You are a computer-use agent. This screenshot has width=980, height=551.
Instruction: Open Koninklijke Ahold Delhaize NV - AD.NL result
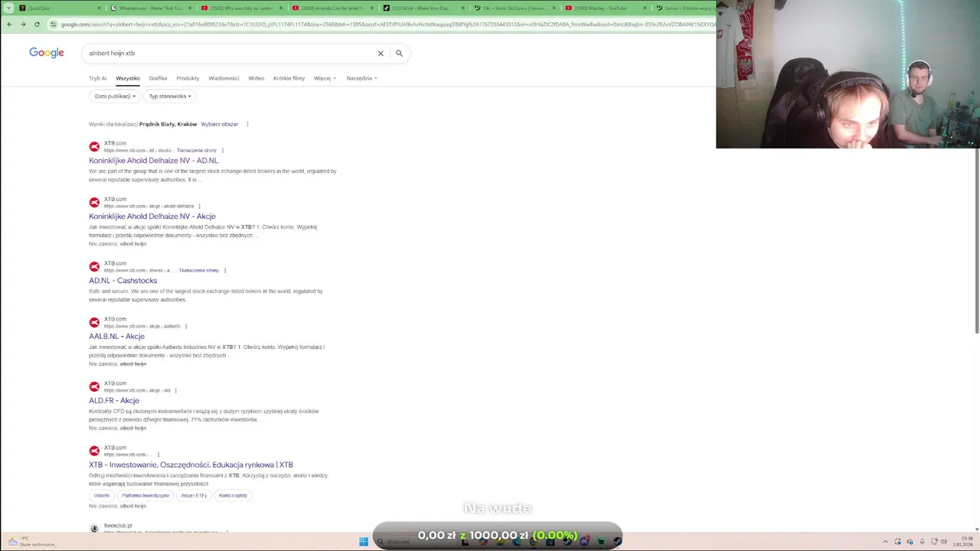pos(153,161)
